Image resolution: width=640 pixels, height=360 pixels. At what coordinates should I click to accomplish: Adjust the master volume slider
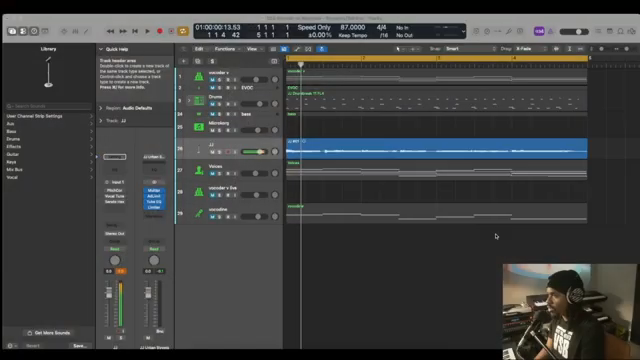[574, 31]
